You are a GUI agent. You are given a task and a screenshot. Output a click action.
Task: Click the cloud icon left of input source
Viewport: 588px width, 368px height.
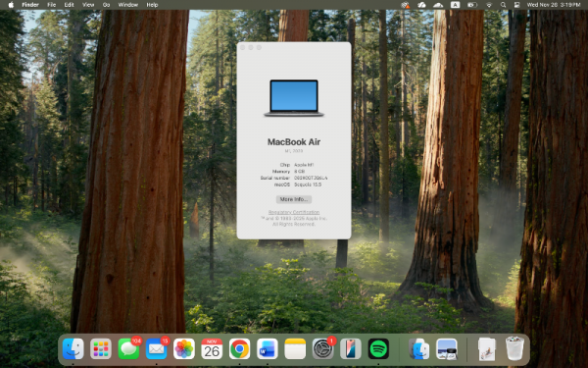pyautogui.click(x=438, y=5)
